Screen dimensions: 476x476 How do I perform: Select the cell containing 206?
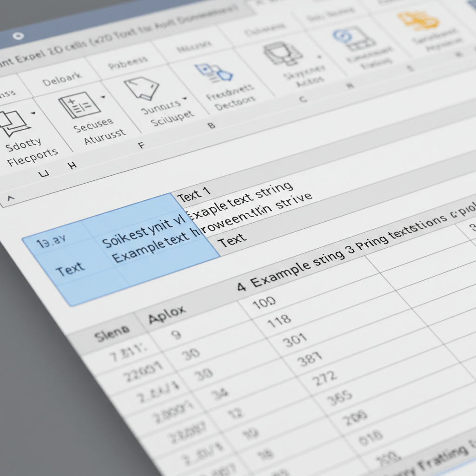[x=355, y=417]
